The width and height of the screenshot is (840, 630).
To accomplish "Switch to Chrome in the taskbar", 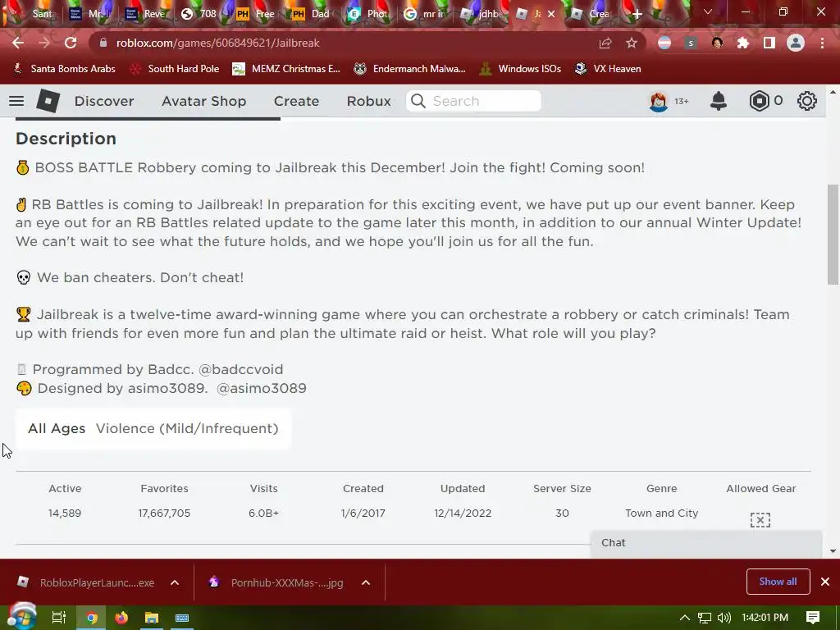I will 92,618.
